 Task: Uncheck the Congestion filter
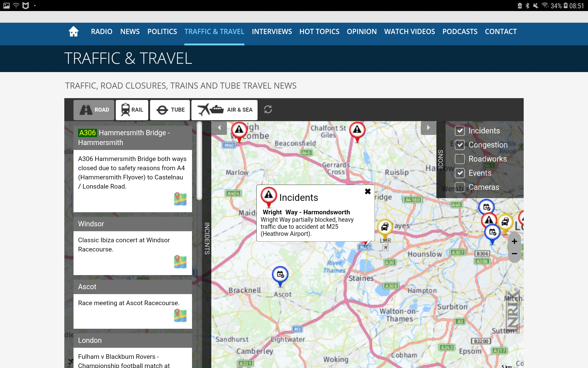[x=460, y=145]
